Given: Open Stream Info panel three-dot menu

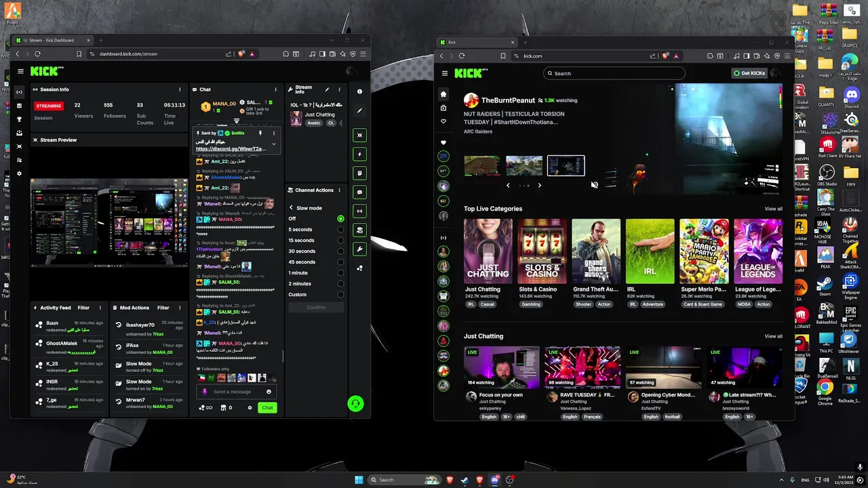Looking at the screenshot, I should coord(339,89).
